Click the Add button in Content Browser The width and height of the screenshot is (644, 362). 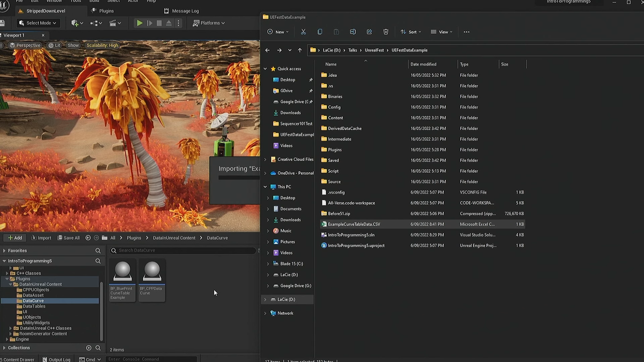coord(14,238)
